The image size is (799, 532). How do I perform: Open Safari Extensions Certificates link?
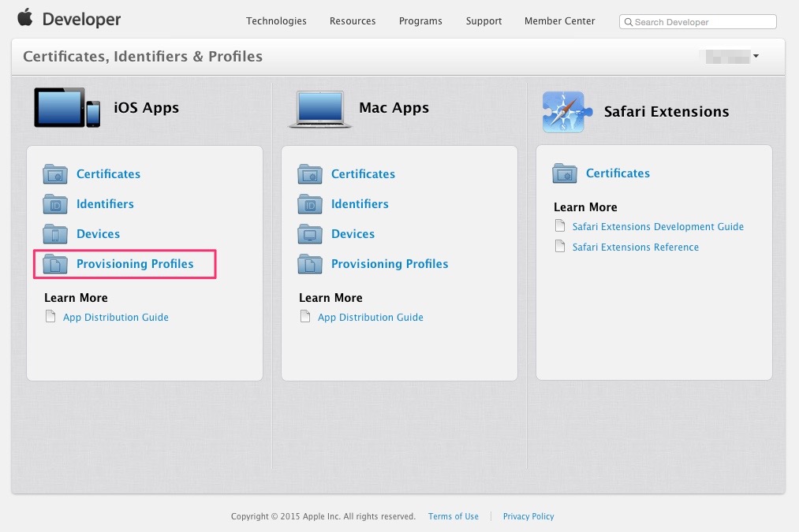[618, 173]
